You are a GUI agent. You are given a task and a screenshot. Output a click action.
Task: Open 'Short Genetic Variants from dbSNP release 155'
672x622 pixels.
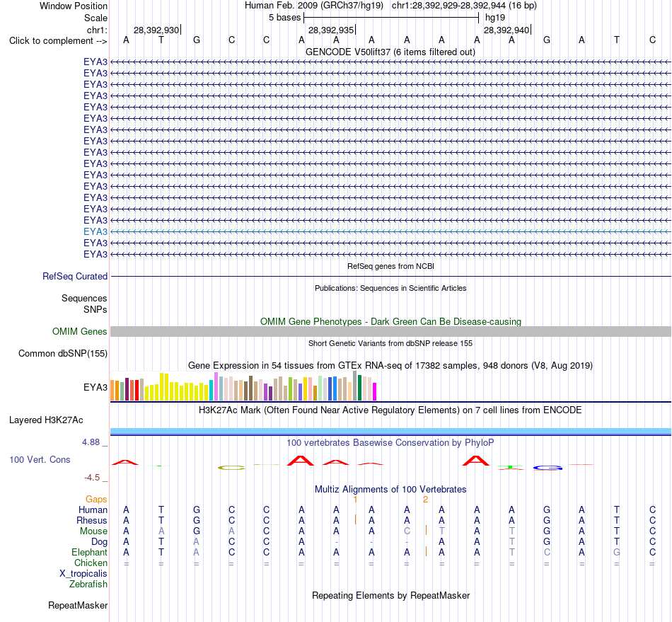point(390,343)
